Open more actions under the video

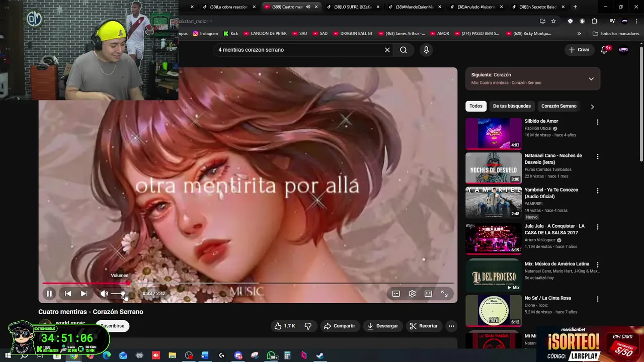click(451, 326)
